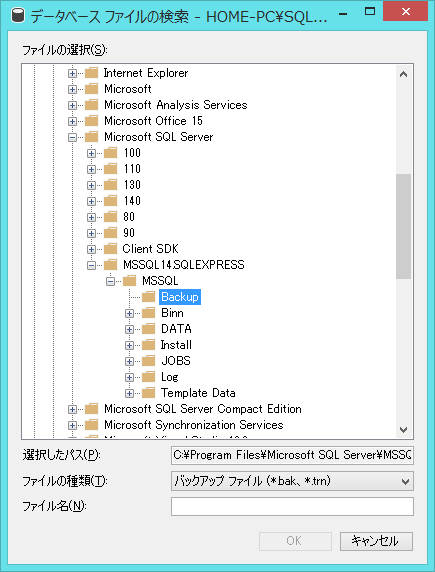Click the folder icon beside 80
The height and width of the screenshot is (572, 435).
[x=111, y=217]
